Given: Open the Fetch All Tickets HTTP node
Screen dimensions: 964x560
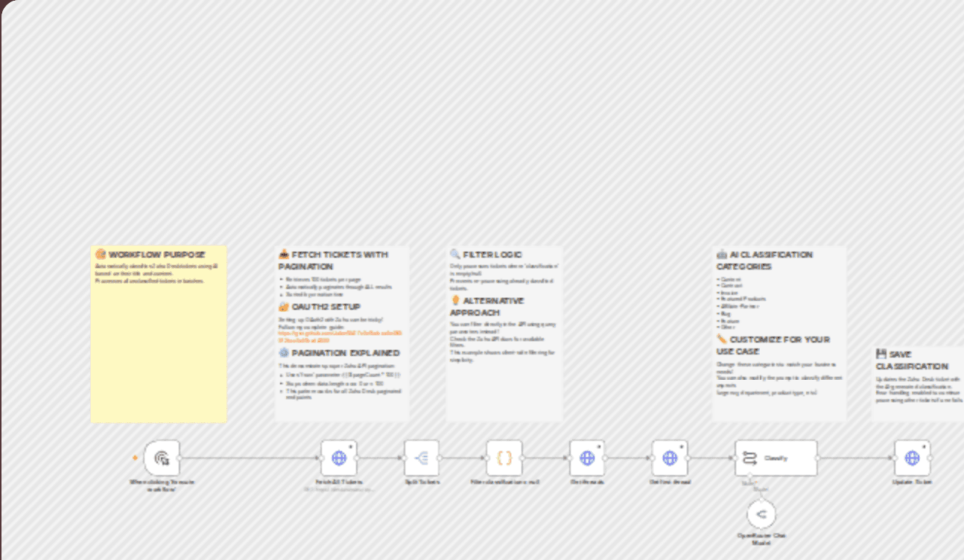Looking at the screenshot, I should (339, 458).
